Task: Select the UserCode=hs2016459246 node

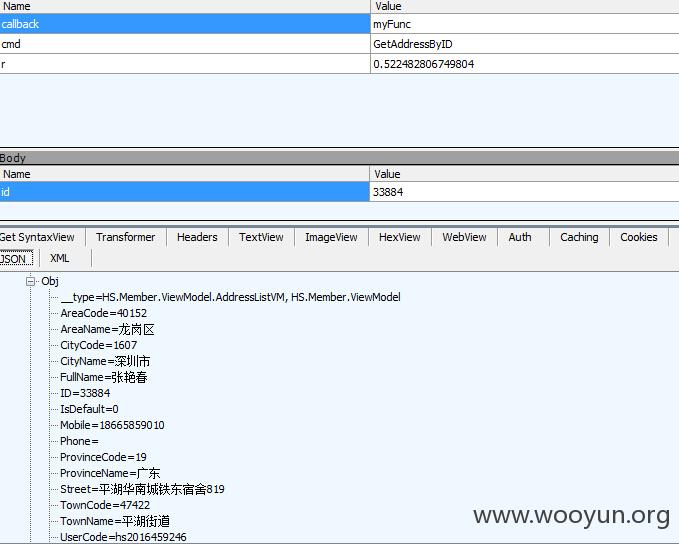Action: tap(123, 537)
